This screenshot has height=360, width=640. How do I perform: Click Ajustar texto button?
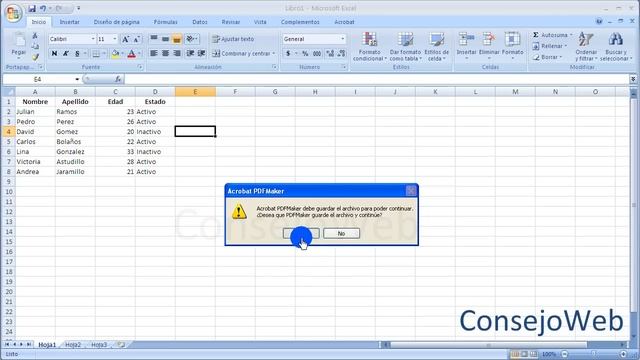tap(233, 39)
